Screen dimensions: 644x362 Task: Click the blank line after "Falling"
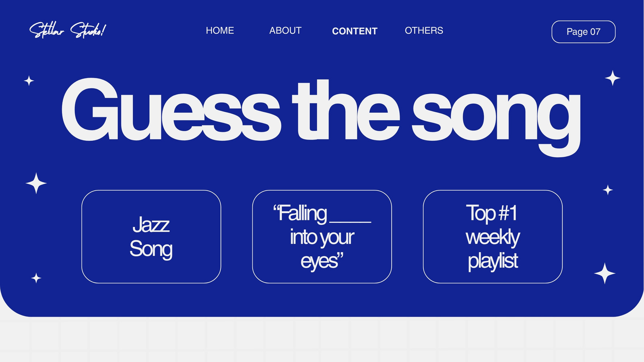coord(350,221)
